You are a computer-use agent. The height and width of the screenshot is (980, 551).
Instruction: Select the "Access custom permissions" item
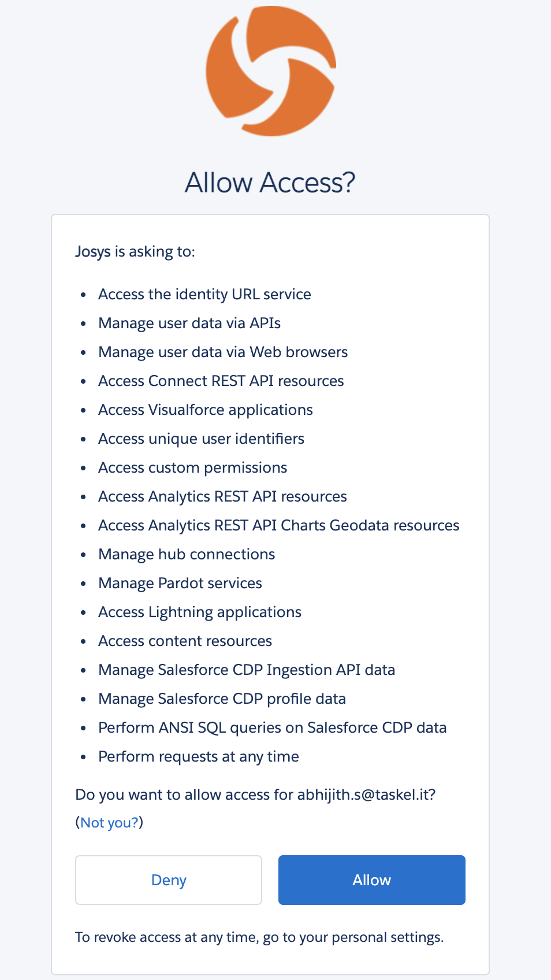coord(192,467)
